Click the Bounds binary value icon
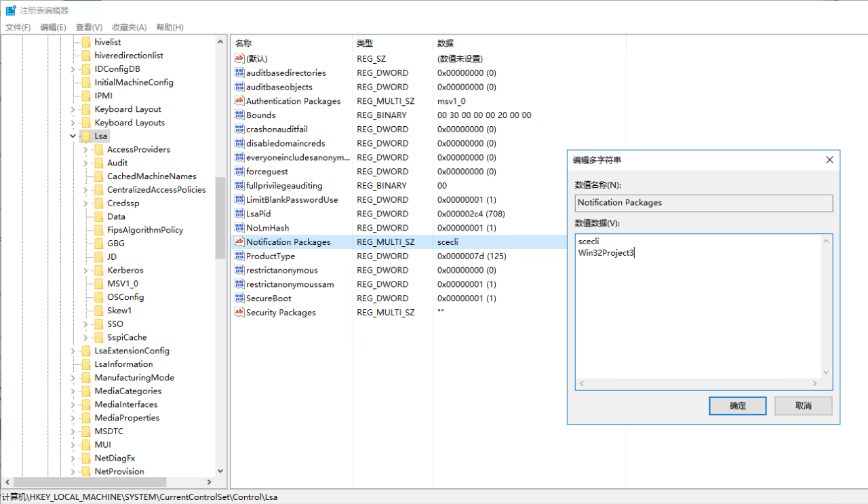The height and width of the screenshot is (504, 868). (239, 115)
